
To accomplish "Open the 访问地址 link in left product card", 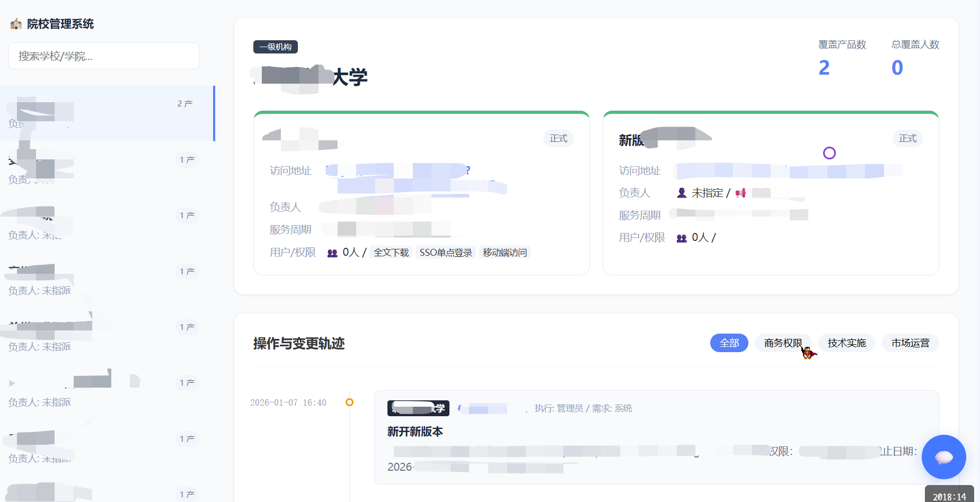I will pos(416,179).
